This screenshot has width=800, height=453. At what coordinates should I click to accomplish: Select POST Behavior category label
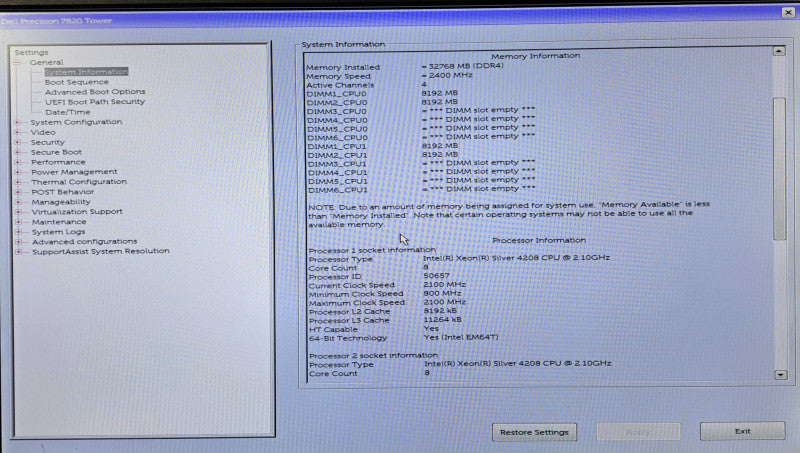(63, 192)
